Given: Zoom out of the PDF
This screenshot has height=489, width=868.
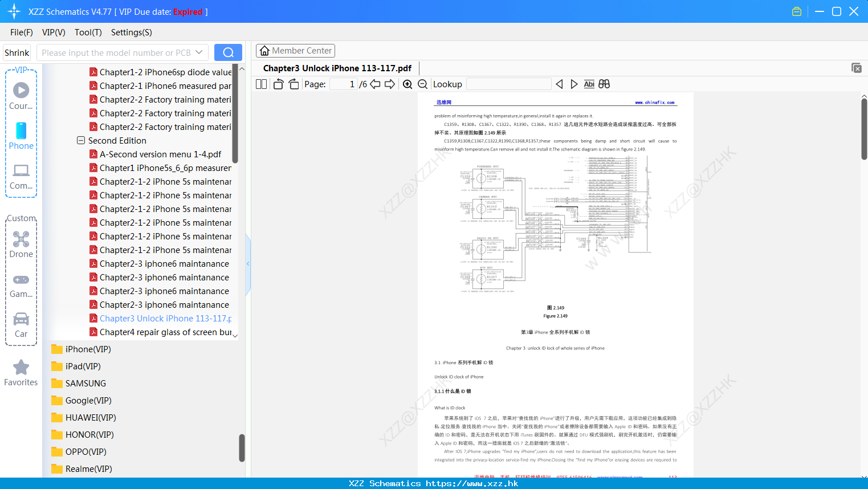Looking at the screenshot, I should click(422, 84).
